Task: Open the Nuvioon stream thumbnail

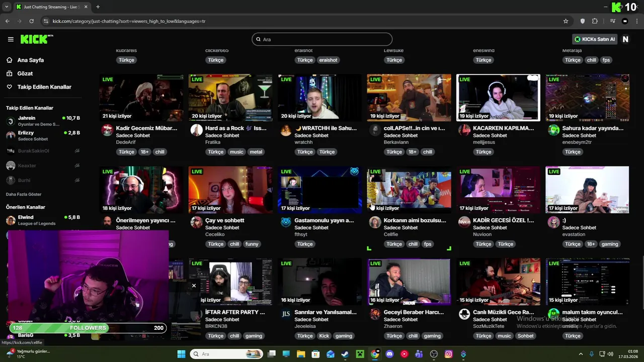Action: [x=498, y=190]
